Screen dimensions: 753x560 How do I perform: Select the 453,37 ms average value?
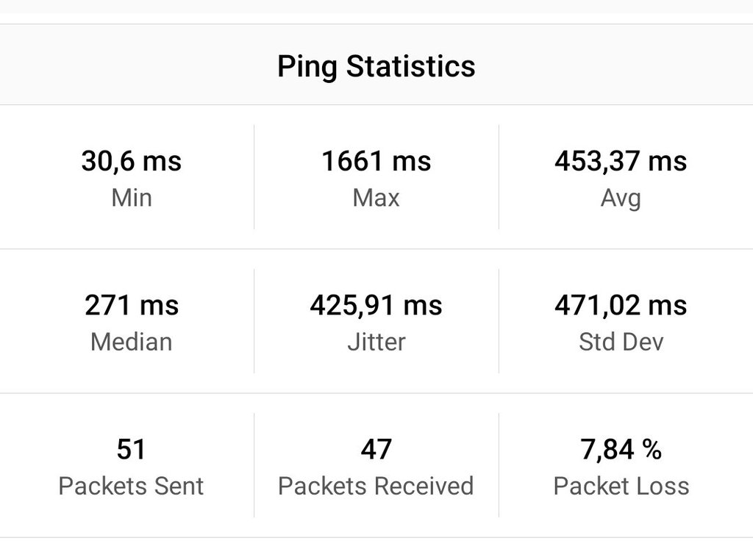(x=621, y=161)
